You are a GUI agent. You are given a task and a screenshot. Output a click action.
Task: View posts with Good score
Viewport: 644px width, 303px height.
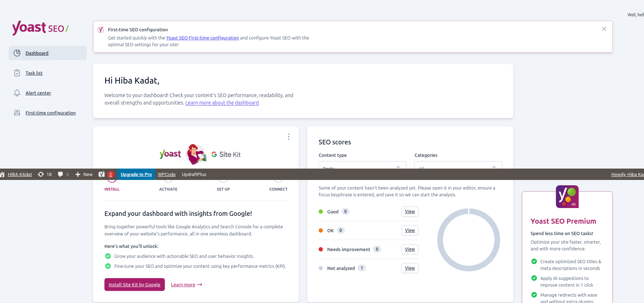pyautogui.click(x=410, y=212)
